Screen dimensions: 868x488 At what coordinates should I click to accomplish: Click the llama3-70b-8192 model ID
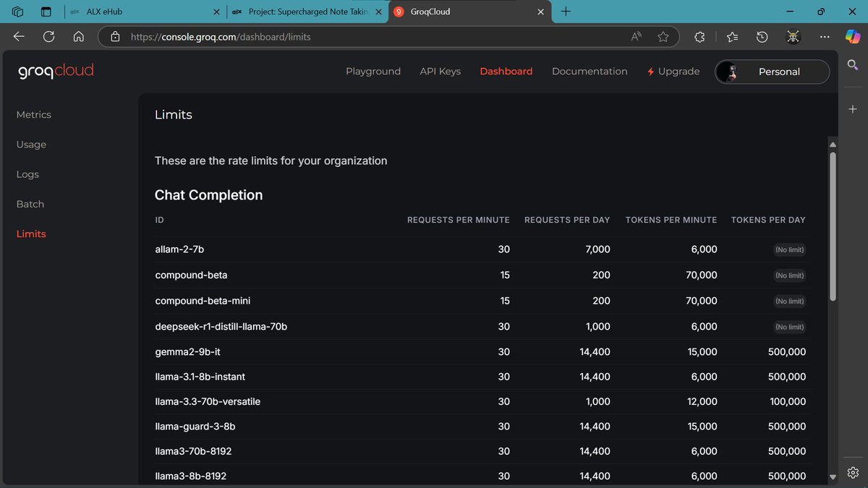(x=193, y=451)
